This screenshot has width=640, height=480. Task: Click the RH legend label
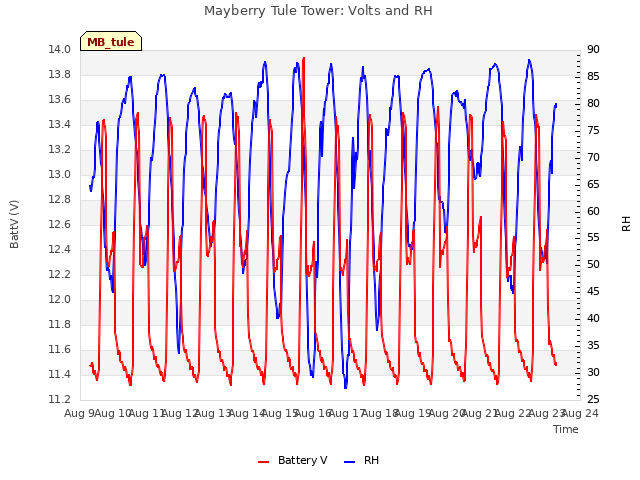[371, 460]
